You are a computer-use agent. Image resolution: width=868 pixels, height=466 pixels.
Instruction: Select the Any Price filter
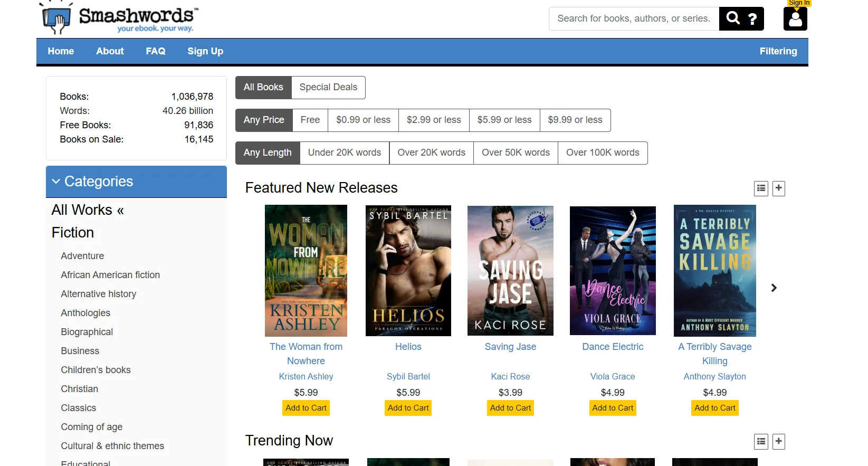click(x=264, y=120)
